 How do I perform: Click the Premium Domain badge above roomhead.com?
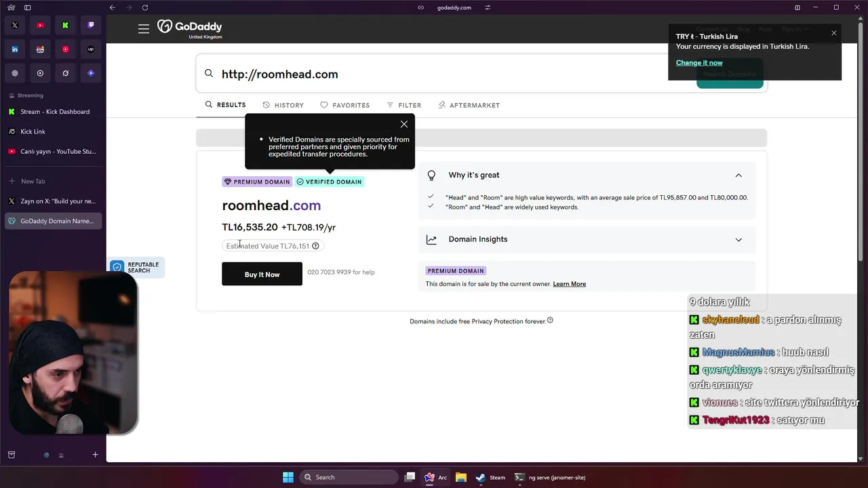pyautogui.click(x=257, y=182)
